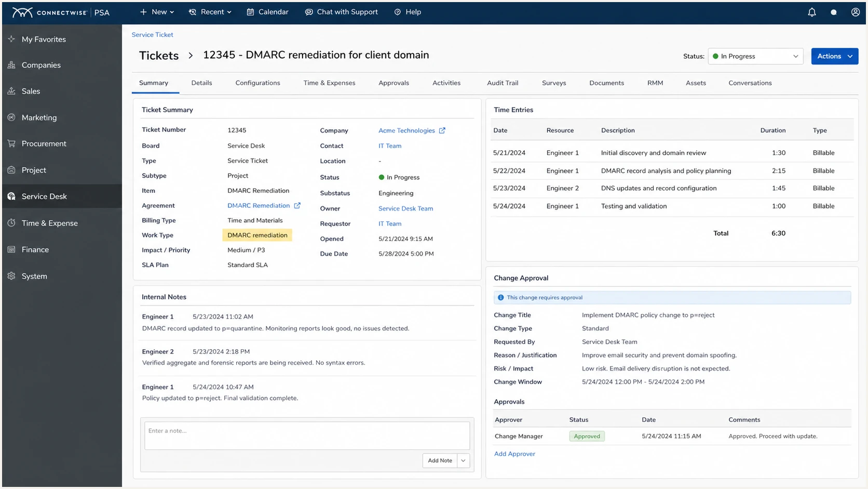Expand the Recent dropdown chevron

pos(229,12)
